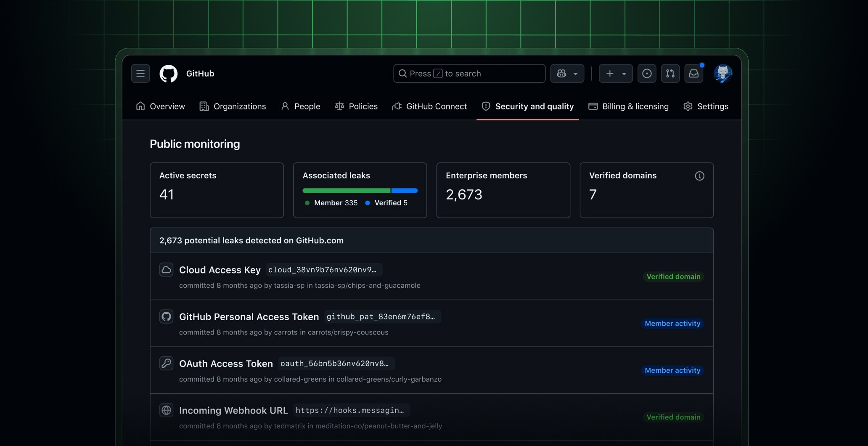
Task: Click the GitHub Octocat logo
Action: pos(168,74)
